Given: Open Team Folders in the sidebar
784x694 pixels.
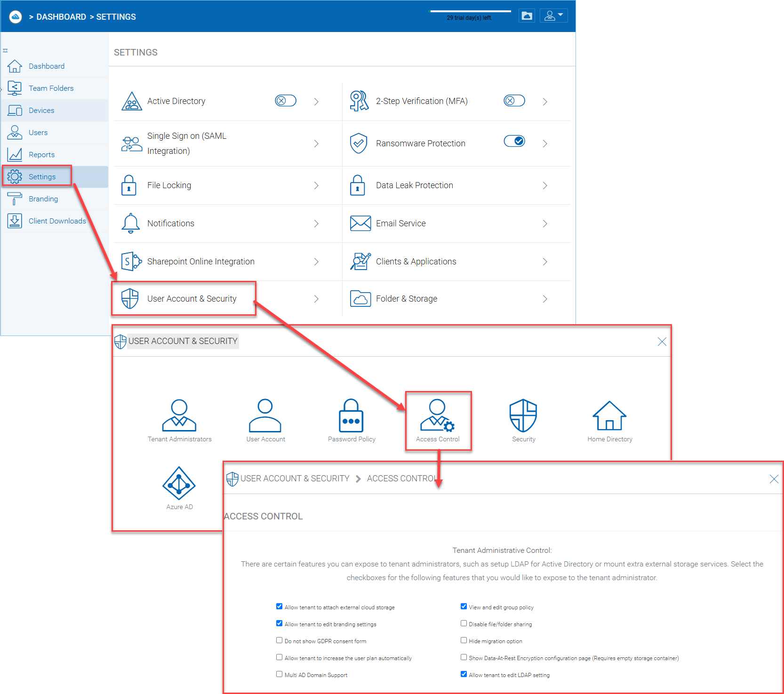Looking at the screenshot, I should (55, 88).
